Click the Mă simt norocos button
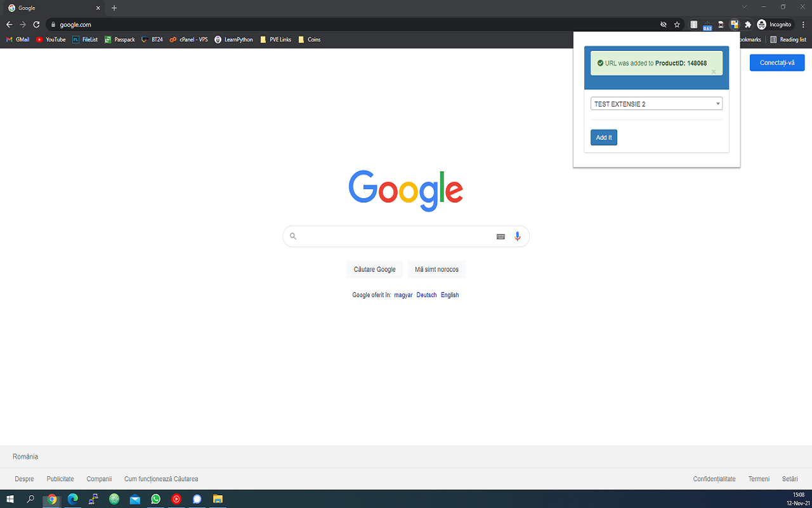 point(436,269)
